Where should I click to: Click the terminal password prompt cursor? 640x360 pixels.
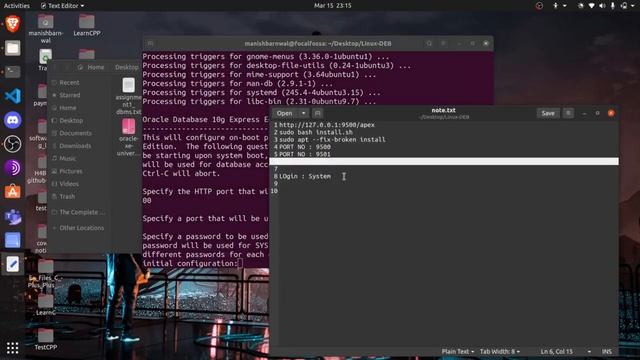[240, 263]
